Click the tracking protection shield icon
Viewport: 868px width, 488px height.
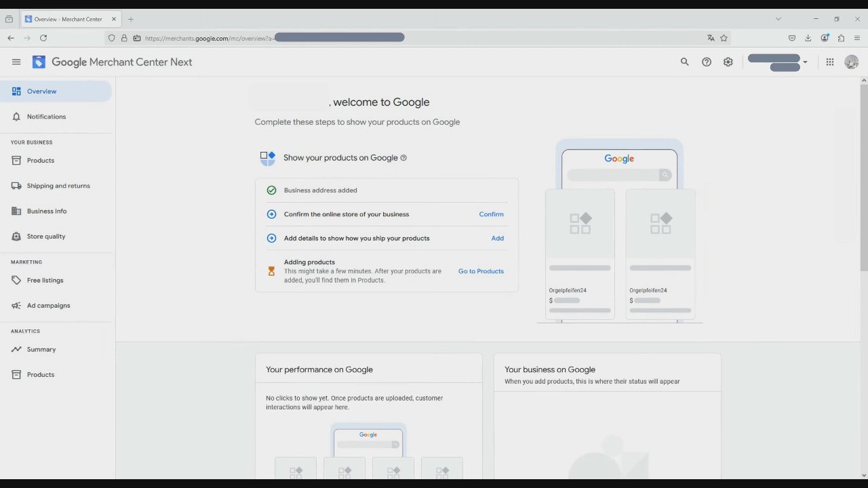112,38
